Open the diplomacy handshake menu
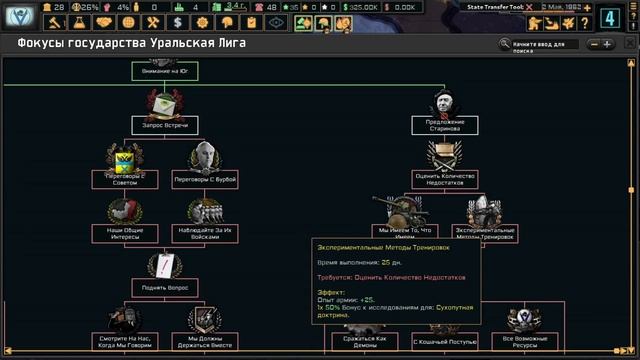This screenshot has width=640, height=360. 104,23
